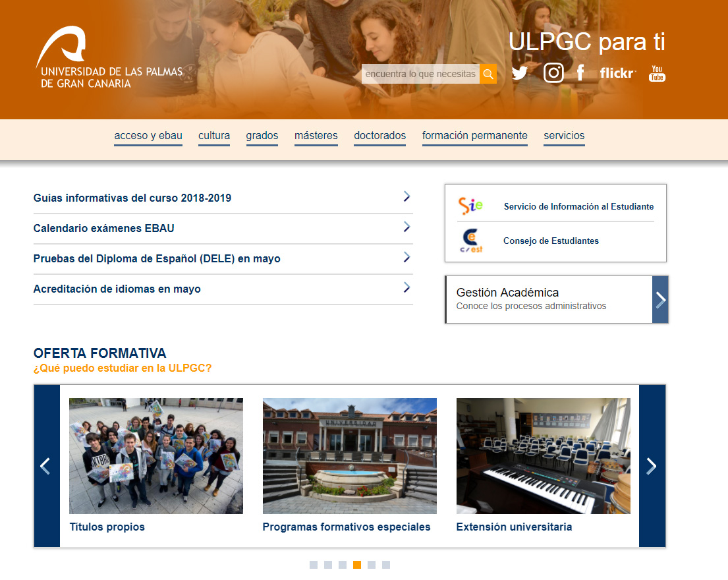
Task: Expand the Calendario exámenes EBAU chevron
Action: click(x=406, y=227)
